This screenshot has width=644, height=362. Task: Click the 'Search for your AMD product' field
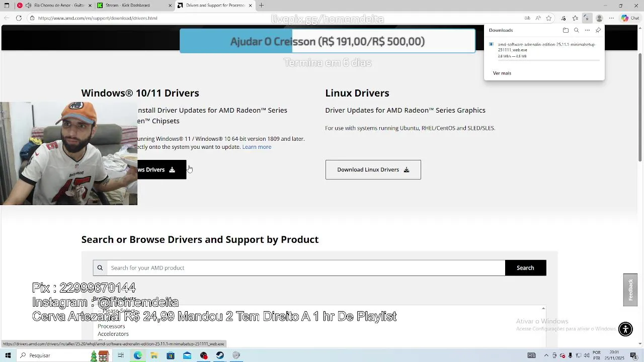[x=306, y=268]
